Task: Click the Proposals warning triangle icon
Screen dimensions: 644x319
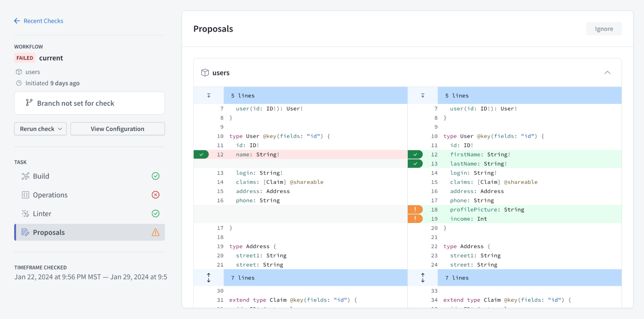Action: click(x=156, y=232)
